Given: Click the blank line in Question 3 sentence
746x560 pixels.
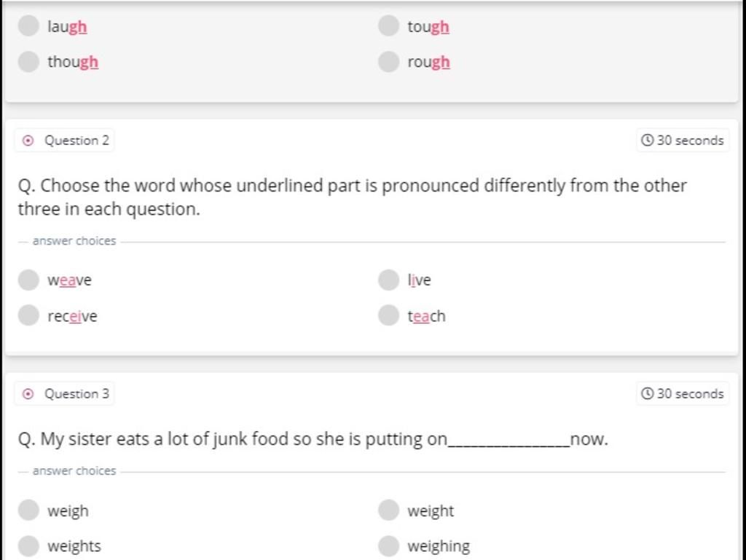Looking at the screenshot, I should 509,441.
